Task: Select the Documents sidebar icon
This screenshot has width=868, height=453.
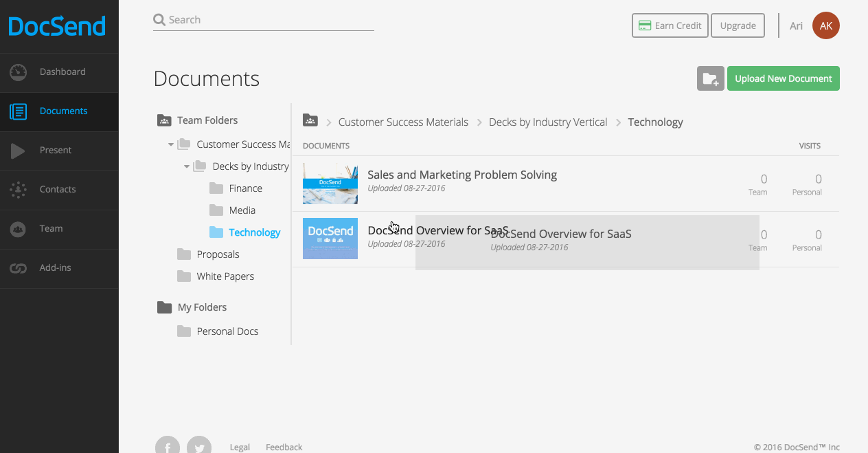Action: point(18,111)
